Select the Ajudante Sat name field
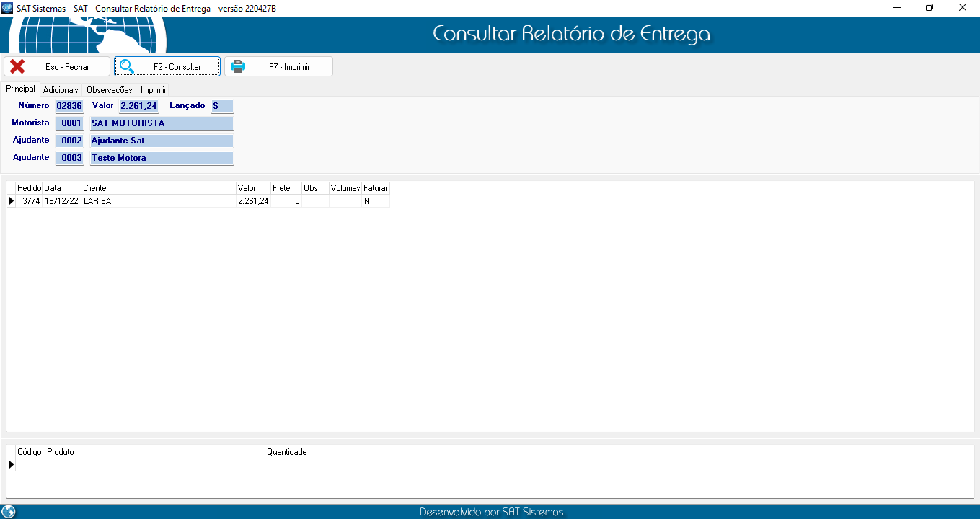This screenshot has height=519, width=980. (x=162, y=141)
